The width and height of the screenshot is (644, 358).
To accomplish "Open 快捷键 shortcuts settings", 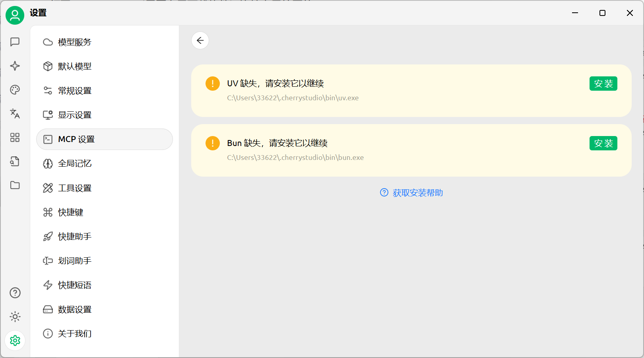I will [x=70, y=212].
